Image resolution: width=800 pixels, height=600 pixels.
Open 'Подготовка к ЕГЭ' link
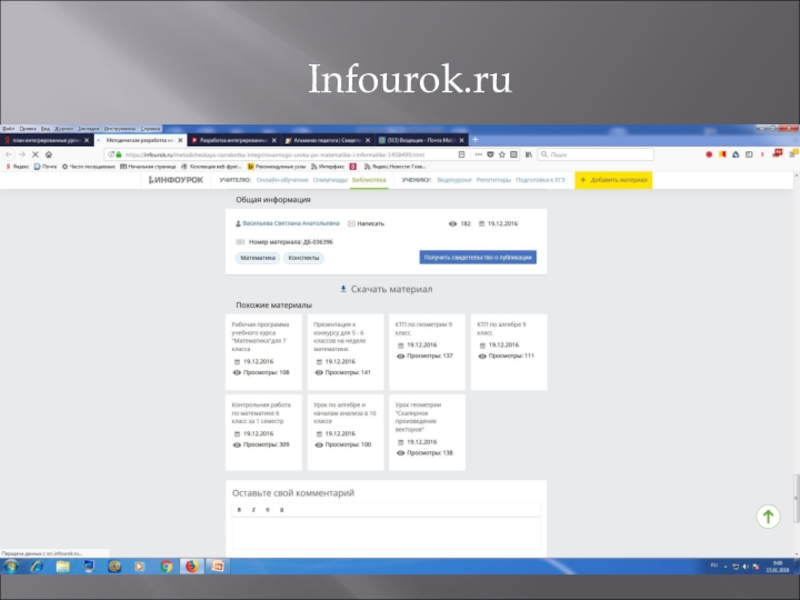click(x=540, y=180)
